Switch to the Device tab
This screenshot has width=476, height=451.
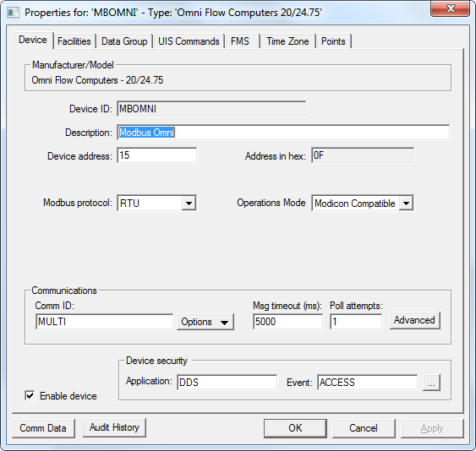click(x=33, y=40)
